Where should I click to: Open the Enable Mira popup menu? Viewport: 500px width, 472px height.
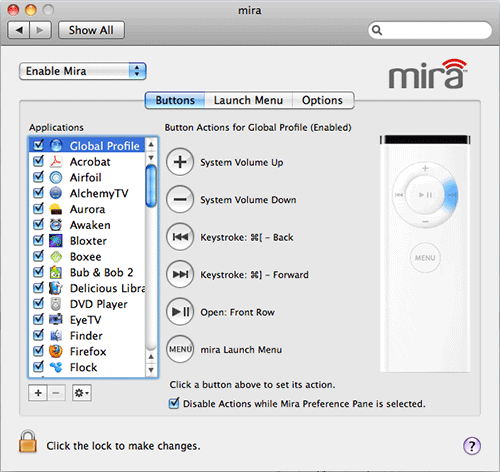83,71
